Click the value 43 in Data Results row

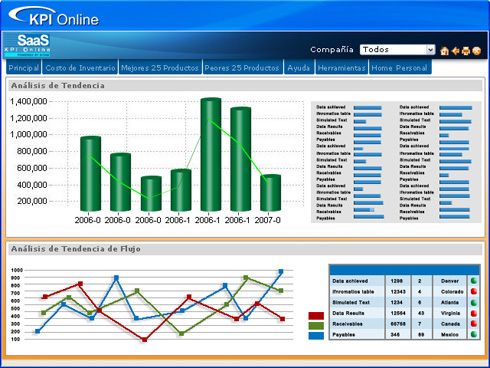[421, 313]
